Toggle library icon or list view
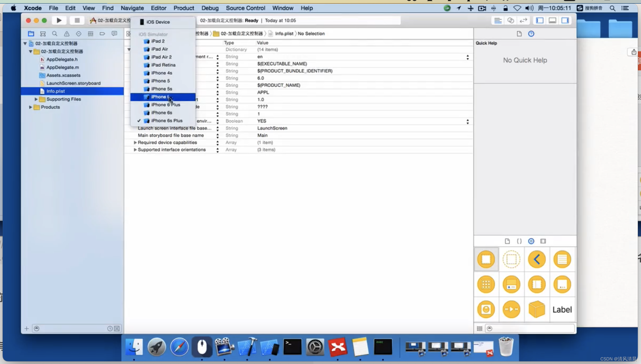 pos(480,329)
